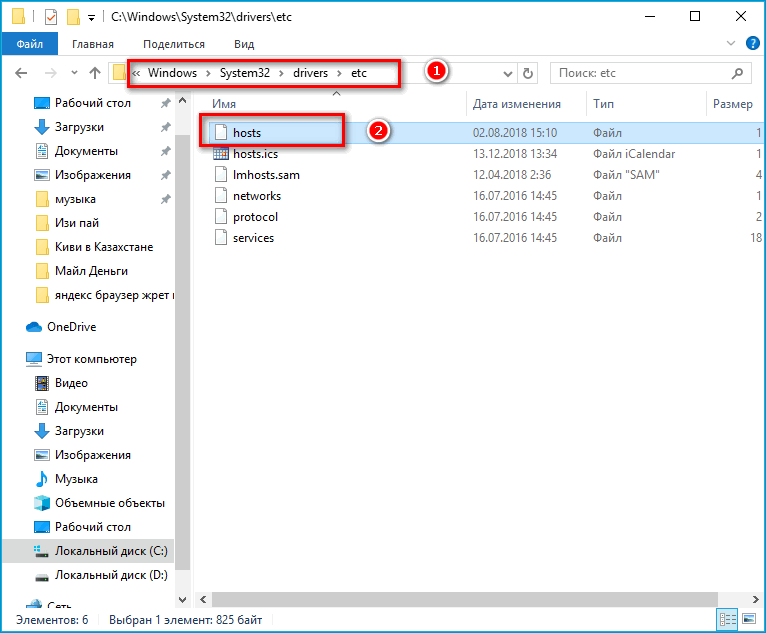This screenshot has width=766, height=633.
Task: Click New folder icon in quick access toolbar
Action: tap(73, 17)
